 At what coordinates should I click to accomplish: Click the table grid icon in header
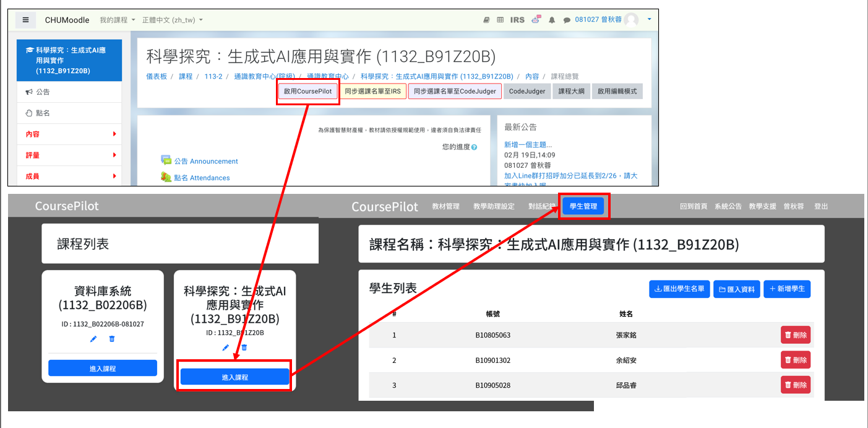coord(501,20)
